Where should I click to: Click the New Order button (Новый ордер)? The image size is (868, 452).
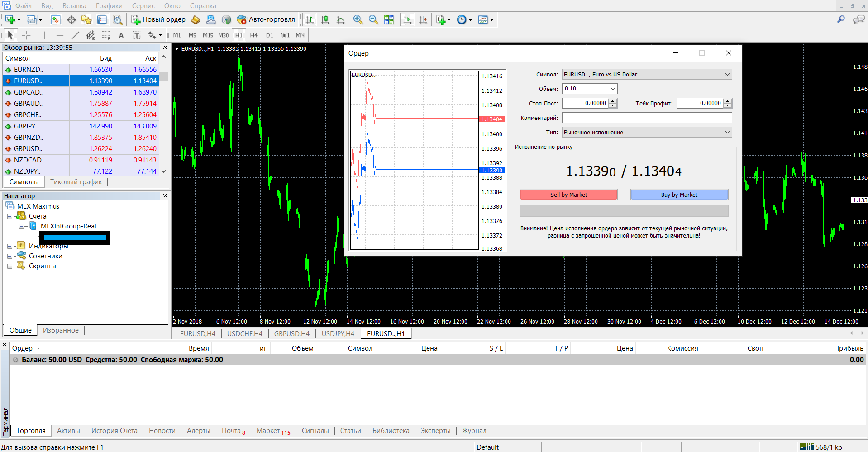(158, 19)
